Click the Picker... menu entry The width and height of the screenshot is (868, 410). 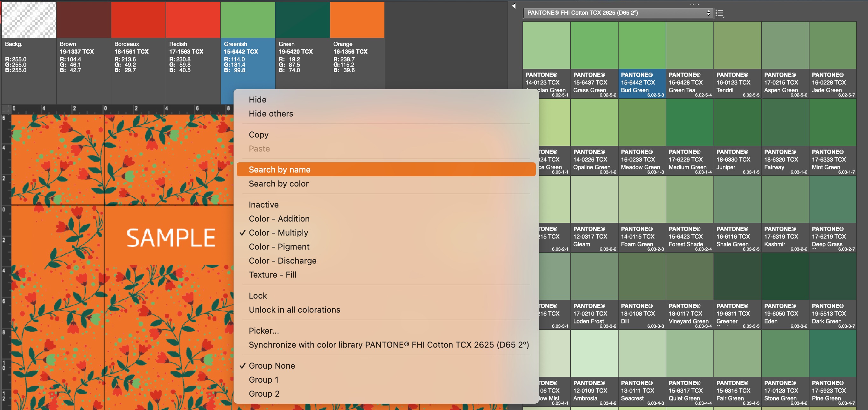[263, 331]
